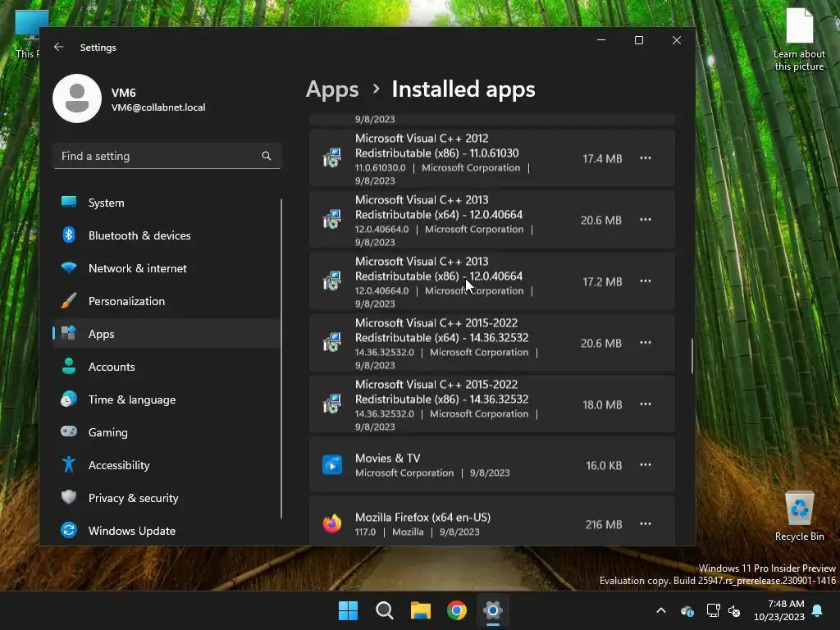
Task: Click the VM6 user profile avatar
Action: coord(77,98)
